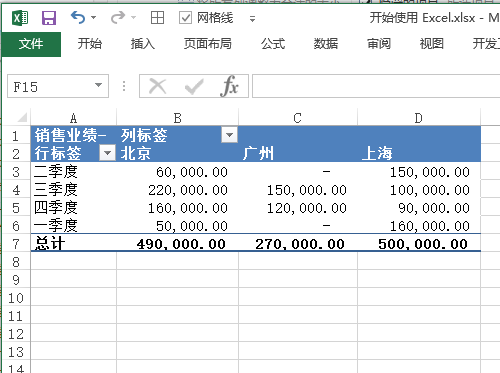This screenshot has height=373, width=500.
Task: Switch to the 审阅 ribbon tab
Action: click(x=379, y=44)
